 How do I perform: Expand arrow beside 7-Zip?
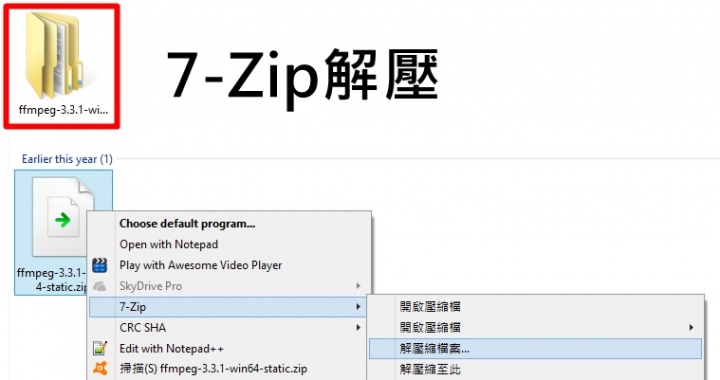358,307
